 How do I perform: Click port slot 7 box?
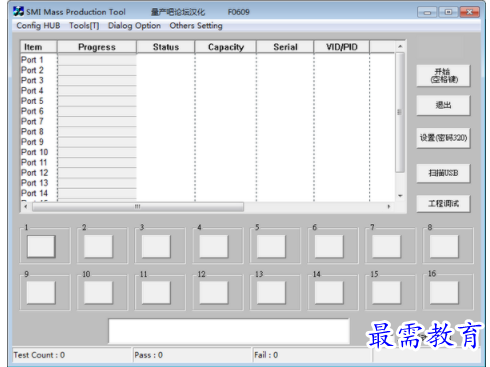point(386,246)
